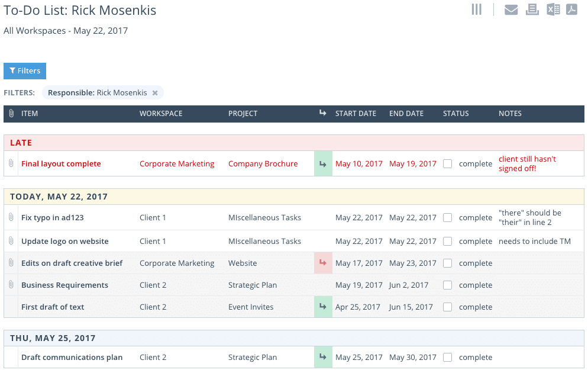
Task: Mark Final layout complete as complete
Action: point(448,164)
